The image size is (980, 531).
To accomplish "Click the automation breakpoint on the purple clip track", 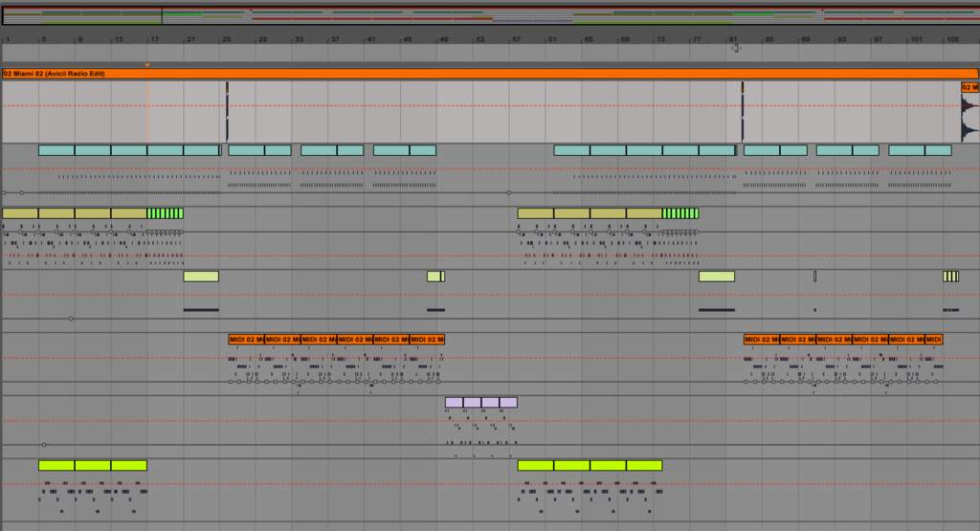I will [44, 445].
